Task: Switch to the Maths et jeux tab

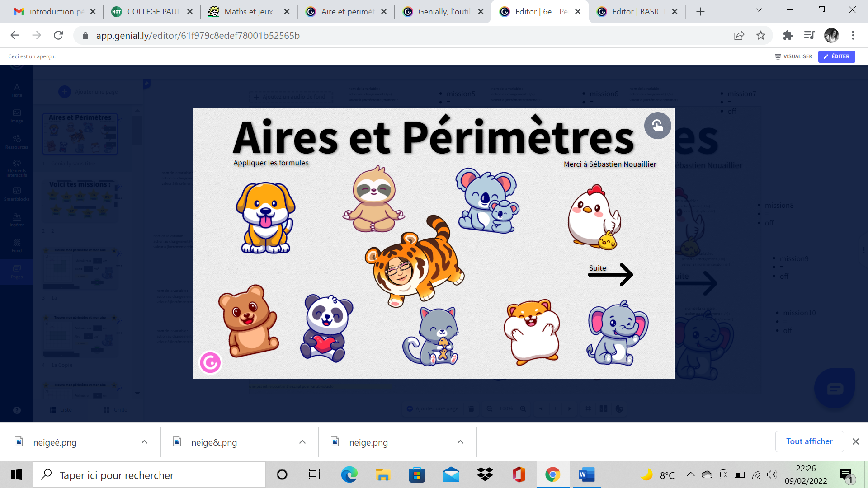Action: (249, 12)
